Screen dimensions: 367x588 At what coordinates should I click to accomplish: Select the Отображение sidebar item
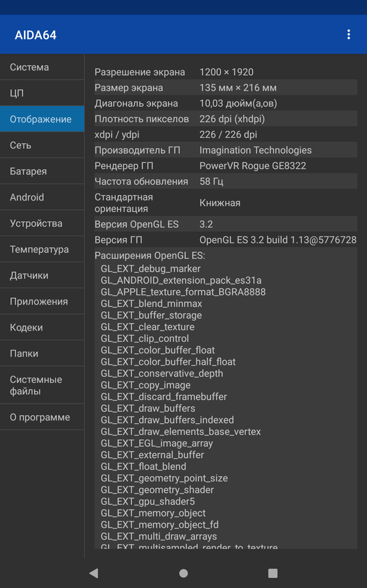(x=42, y=119)
